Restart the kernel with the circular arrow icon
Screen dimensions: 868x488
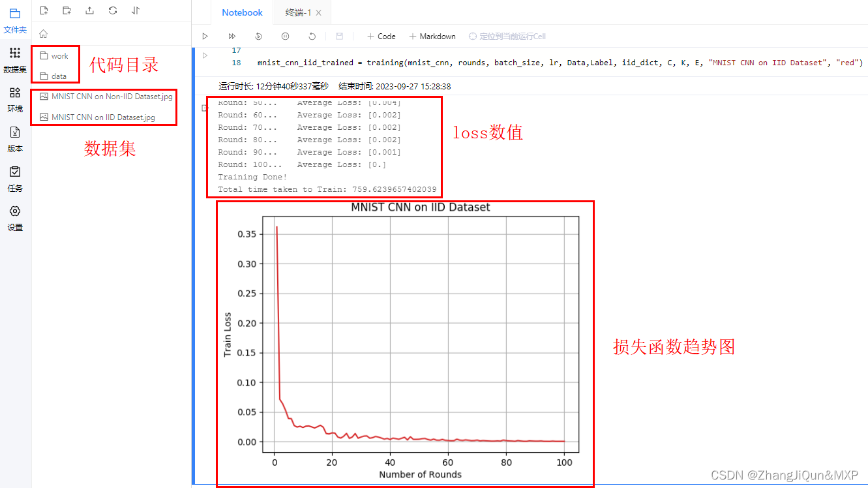[312, 37]
